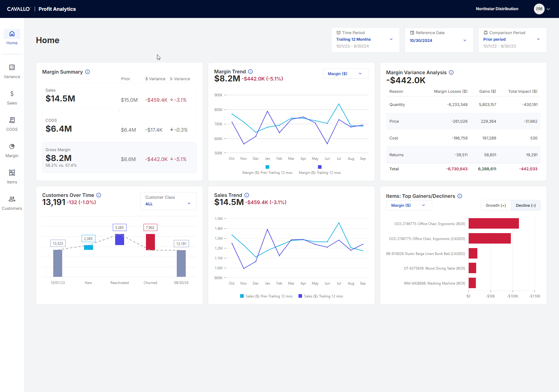Viewport: 559px width, 392px height.
Task: Click the Margin Summary info icon
Action: pos(88,72)
